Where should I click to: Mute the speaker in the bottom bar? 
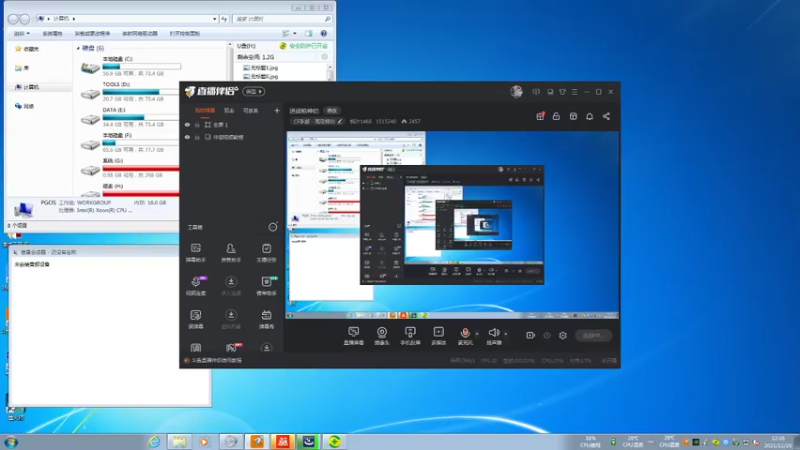coord(493,336)
